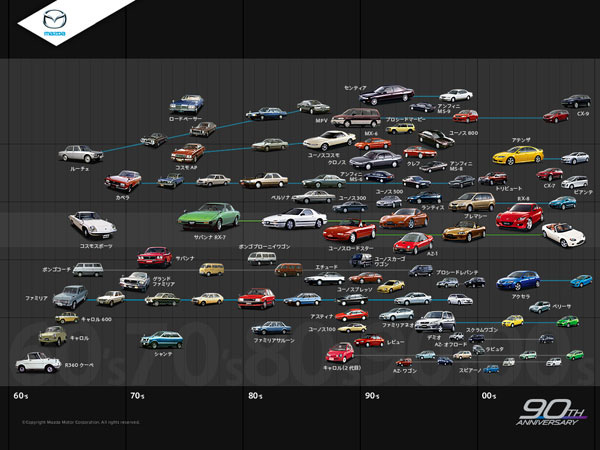Select the small blue スピアーノ car

491,369
